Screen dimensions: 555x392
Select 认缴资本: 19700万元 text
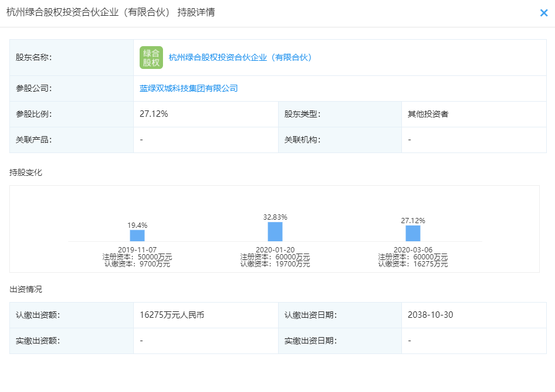275,264
